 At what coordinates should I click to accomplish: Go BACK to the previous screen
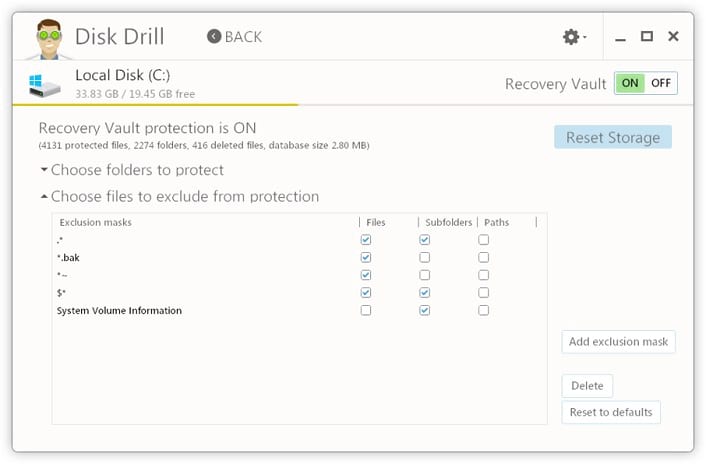[x=235, y=37]
